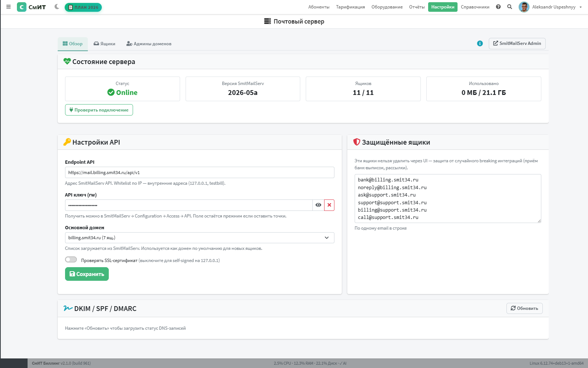Image resolution: width=588 pixels, height=368 pixels.
Task: Open the Тарификация menu
Action: (x=350, y=7)
